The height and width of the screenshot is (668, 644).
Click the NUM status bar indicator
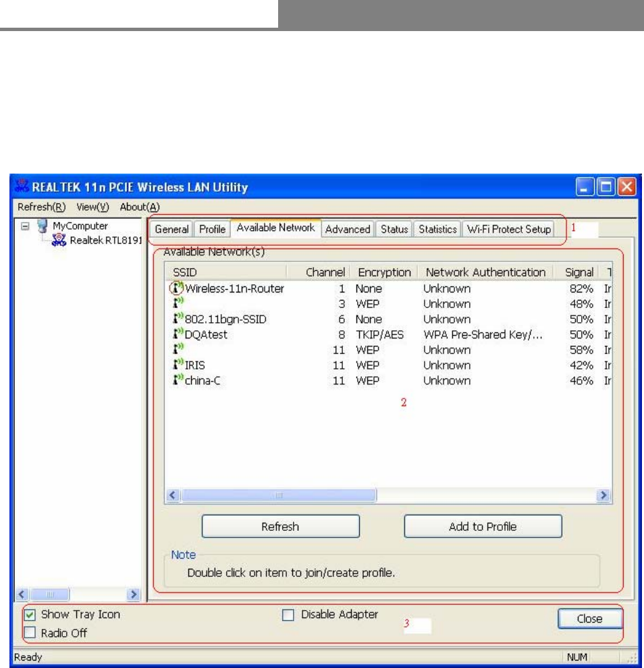(576, 657)
